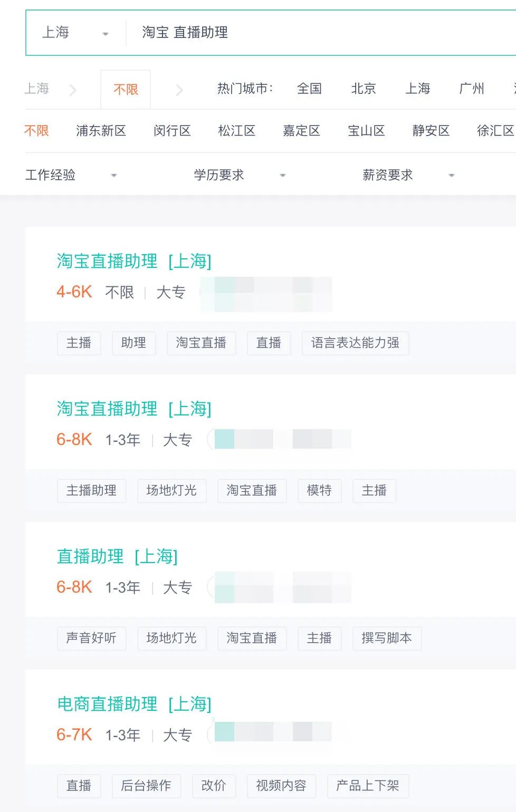Select 北京 in hot cities

[364, 89]
